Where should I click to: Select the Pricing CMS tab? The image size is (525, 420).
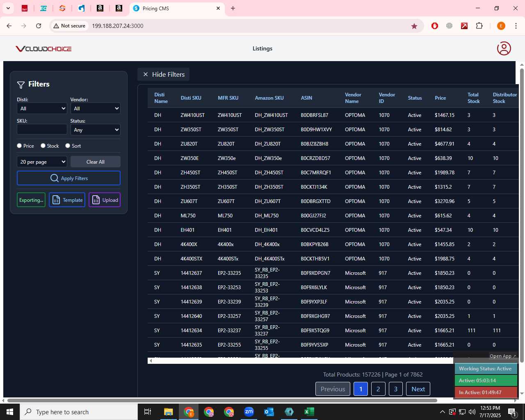pos(176,8)
